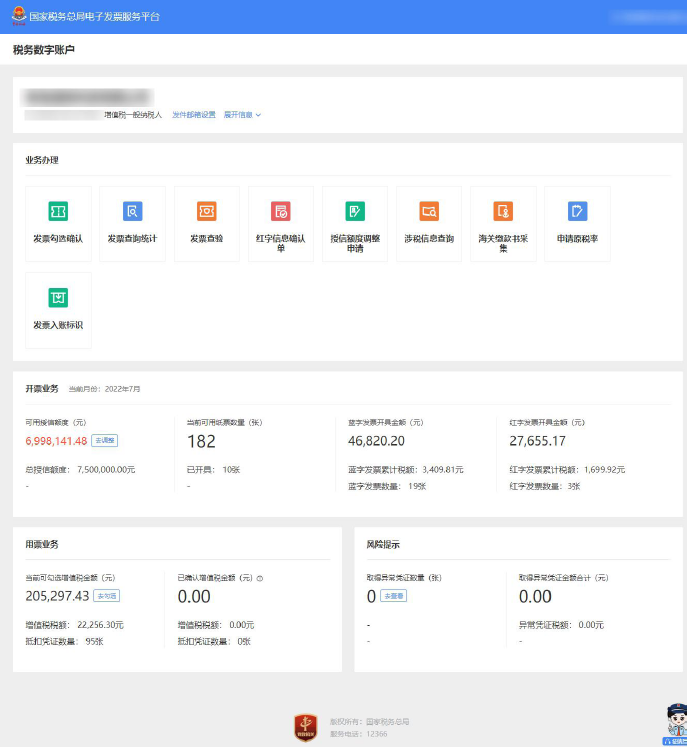This screenshot has height=747, width=687.
Task: Open 发票查询统计 invoice query statistics
Action: (132, 223)
